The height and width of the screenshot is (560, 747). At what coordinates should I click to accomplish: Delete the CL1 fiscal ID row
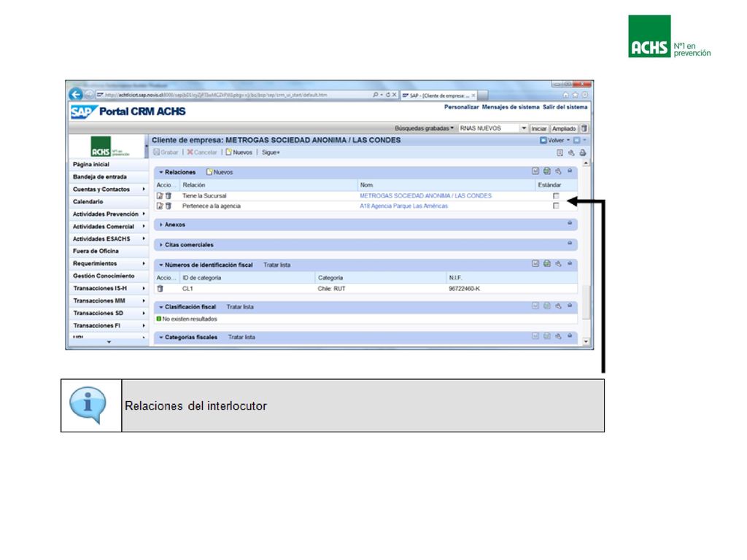160,289
